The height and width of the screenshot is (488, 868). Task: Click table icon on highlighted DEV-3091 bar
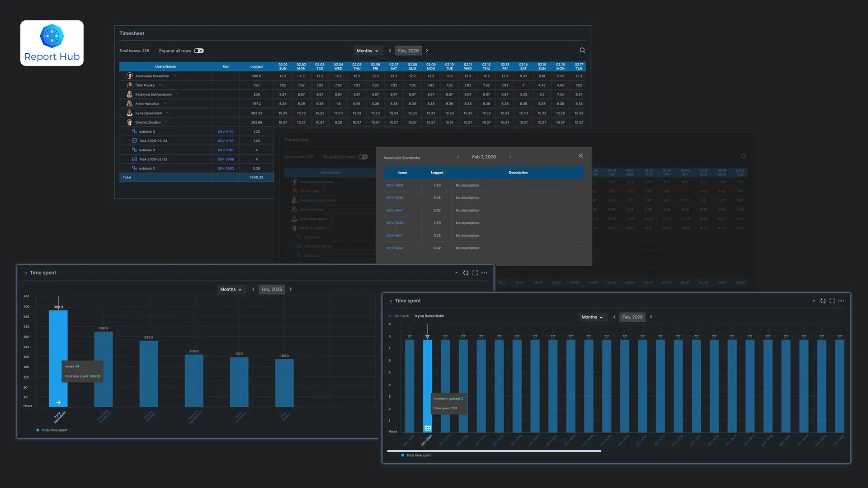click(427, 428)
